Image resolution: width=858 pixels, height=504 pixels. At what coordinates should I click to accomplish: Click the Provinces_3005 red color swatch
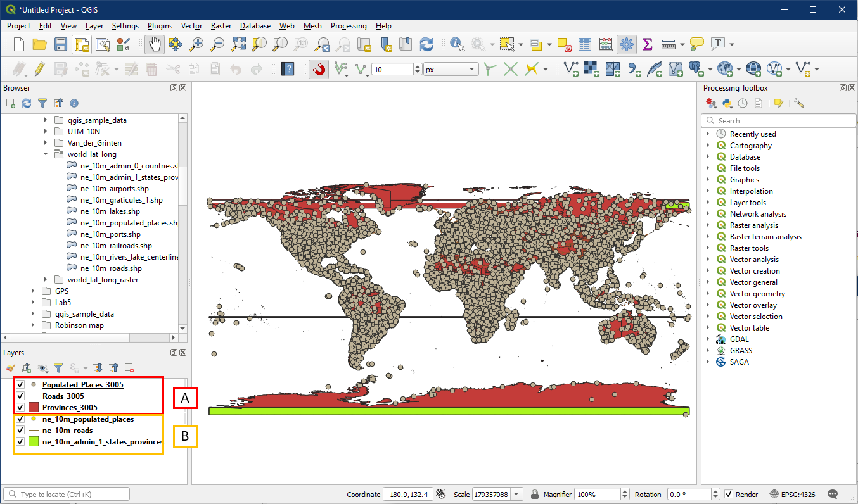point(34,408)
